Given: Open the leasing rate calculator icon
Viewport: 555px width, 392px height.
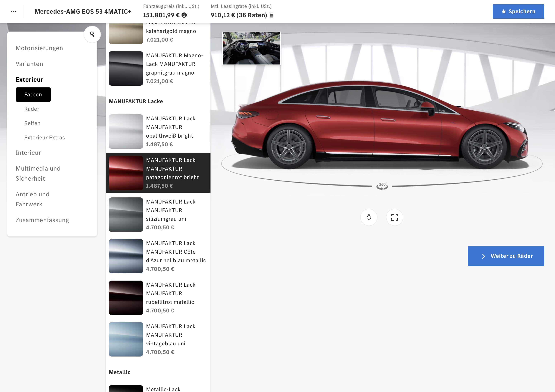Looking at the screenshot, I should 272,15.
